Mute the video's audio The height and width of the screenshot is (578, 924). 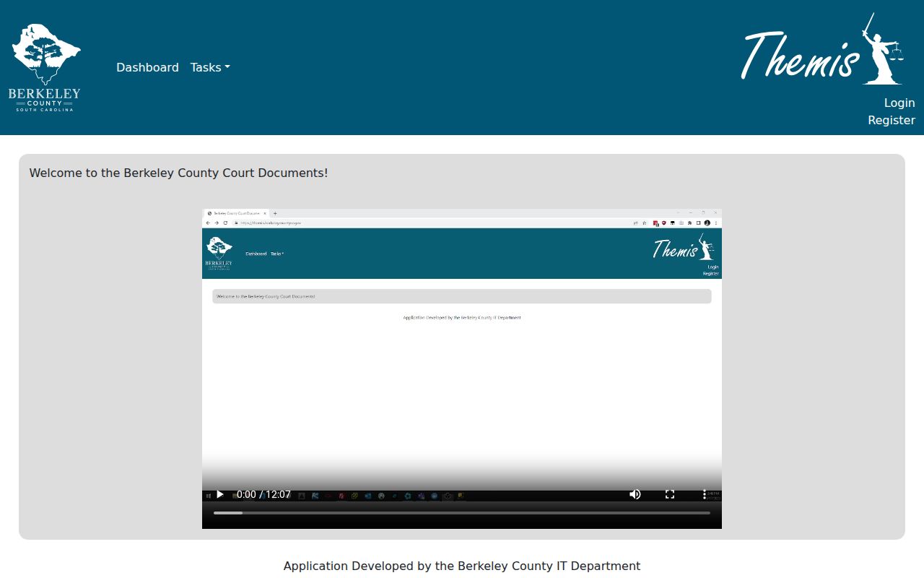(x=635, y=494)
